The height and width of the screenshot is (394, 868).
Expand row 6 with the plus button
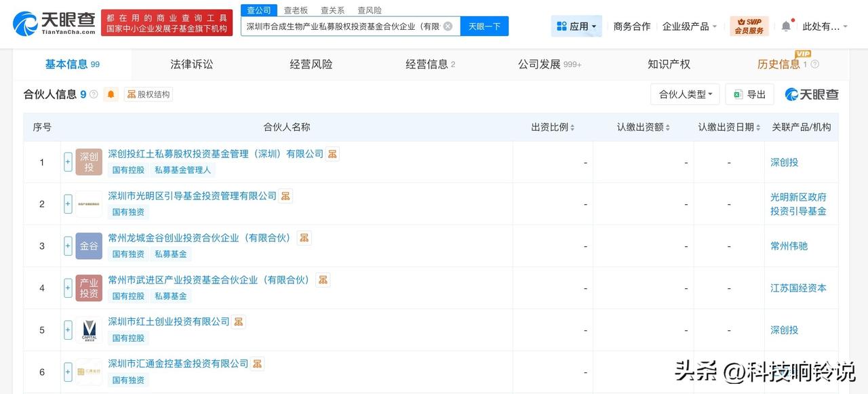point(68,372)
